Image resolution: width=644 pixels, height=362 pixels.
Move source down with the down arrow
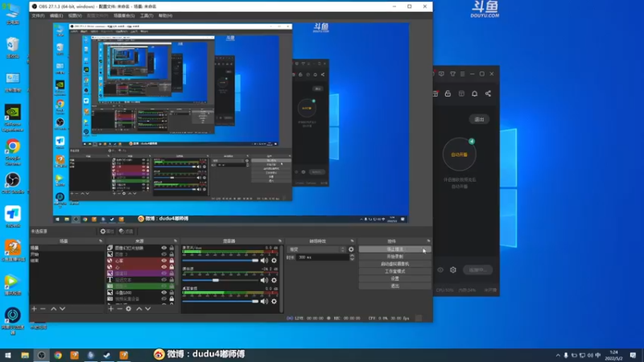point(148,309)
